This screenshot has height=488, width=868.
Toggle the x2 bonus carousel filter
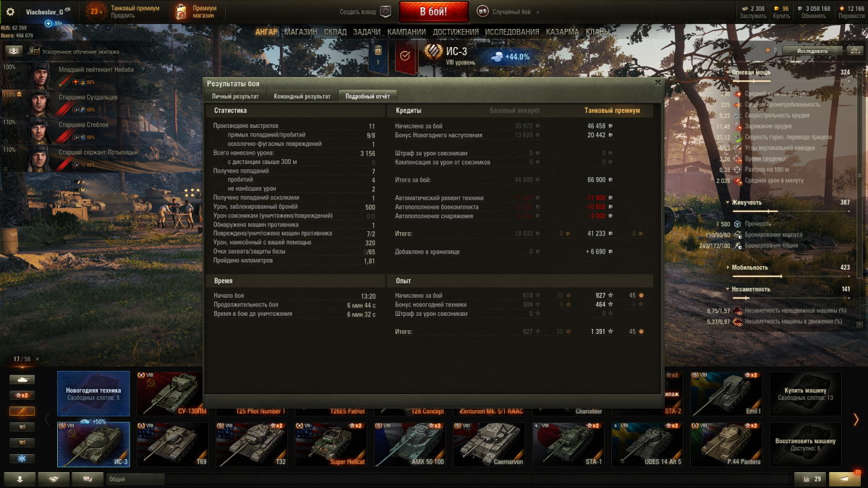pyautogui.click(x=22, y=395)
